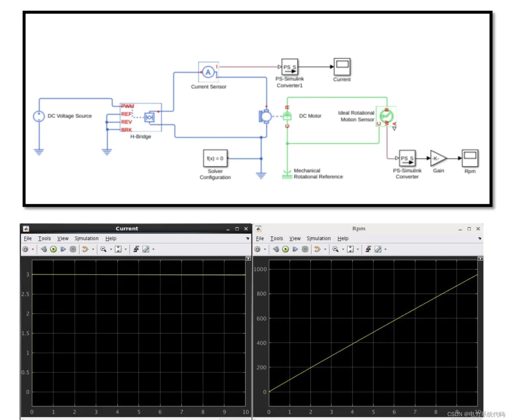
Task: Select the Mechanical Rotational Reference block
Action: click(287, 175)
